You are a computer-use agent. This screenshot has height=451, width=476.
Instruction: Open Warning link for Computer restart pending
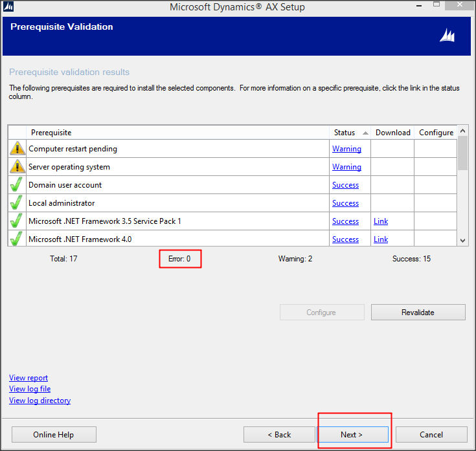click(346, 149)
